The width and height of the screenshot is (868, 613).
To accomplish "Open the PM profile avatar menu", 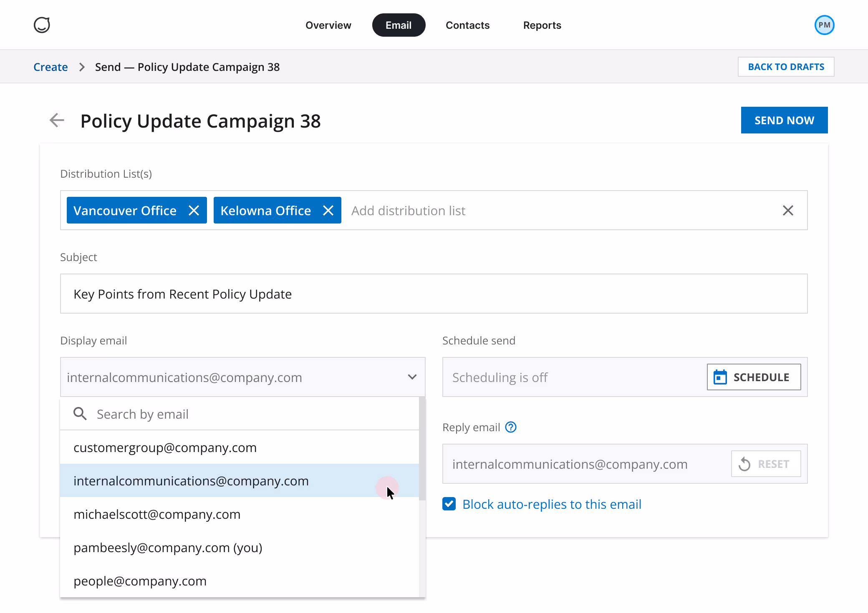I will tap(824, 25).
